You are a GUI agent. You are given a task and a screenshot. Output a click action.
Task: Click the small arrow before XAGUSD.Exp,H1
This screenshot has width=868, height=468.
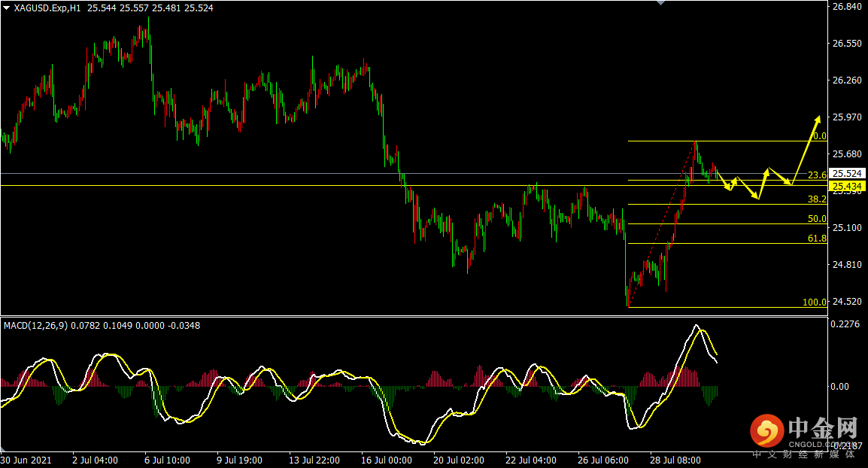pyautogui.click(x=7, y=8)
